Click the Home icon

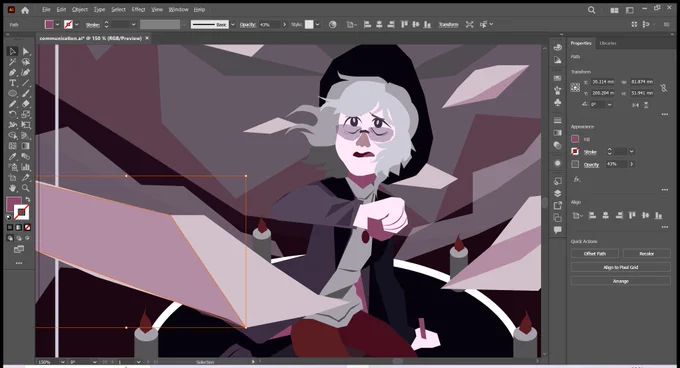tap(25, 10)
